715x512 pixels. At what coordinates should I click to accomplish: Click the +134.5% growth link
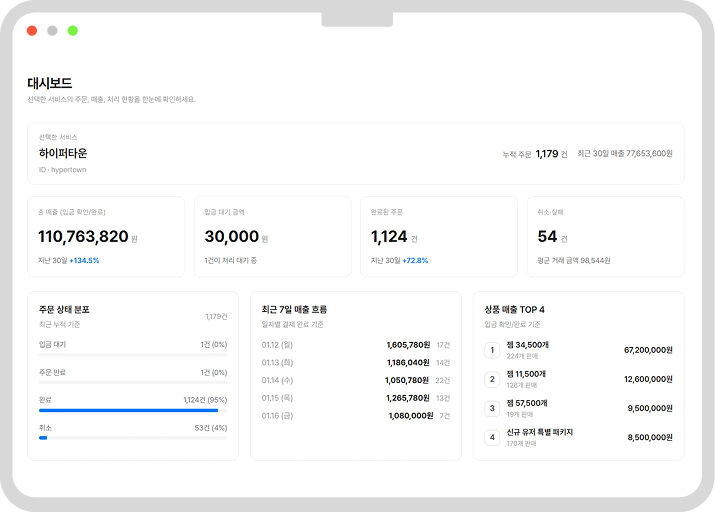[x=84, y=260]
